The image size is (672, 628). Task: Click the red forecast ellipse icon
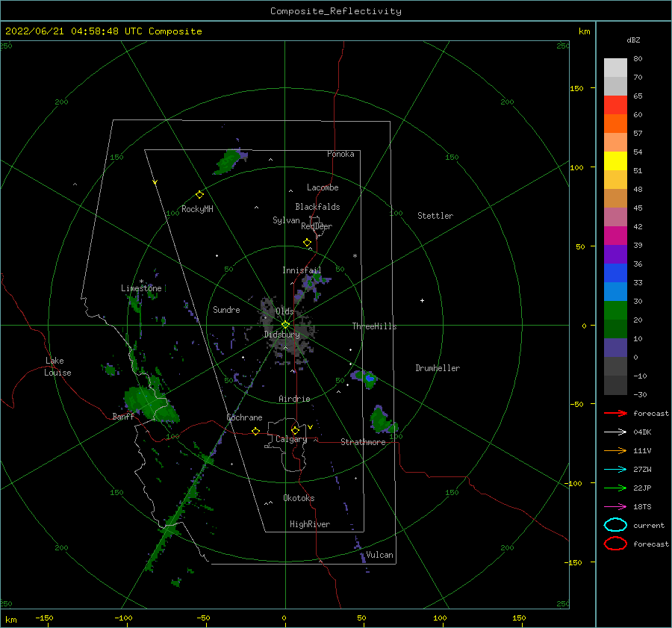[x=615, y=544]
